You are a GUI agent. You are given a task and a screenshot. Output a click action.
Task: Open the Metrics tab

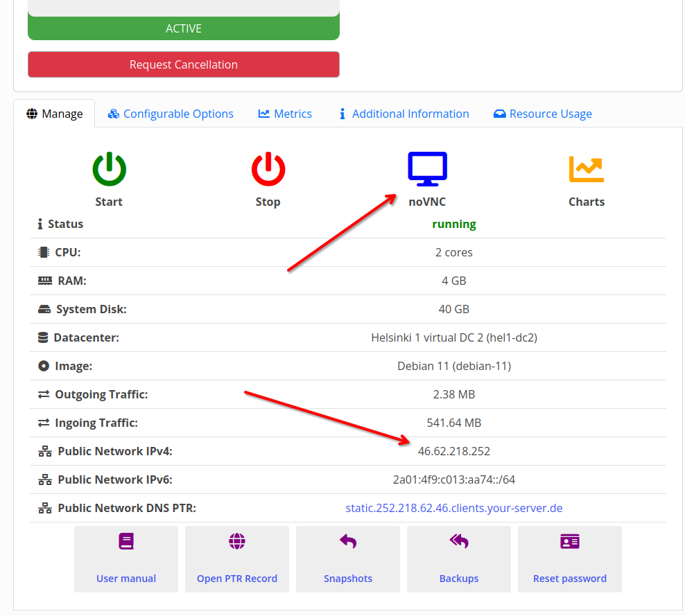point(284,113)
